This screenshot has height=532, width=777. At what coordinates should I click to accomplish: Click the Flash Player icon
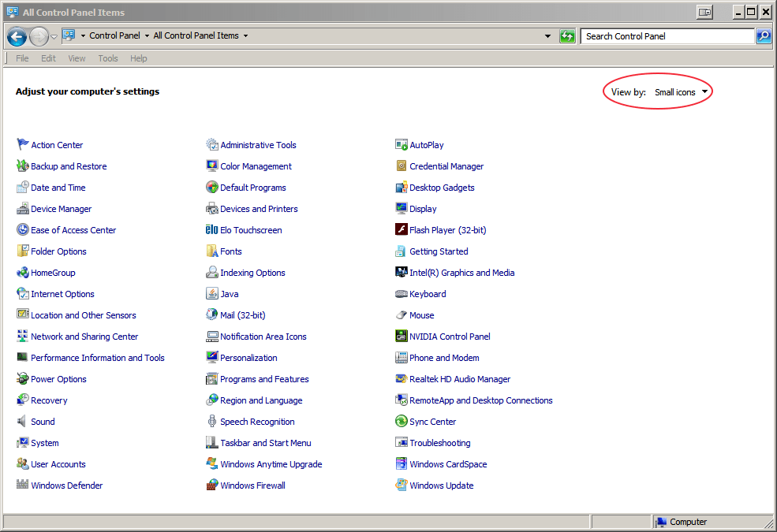[x=402, y=229]
